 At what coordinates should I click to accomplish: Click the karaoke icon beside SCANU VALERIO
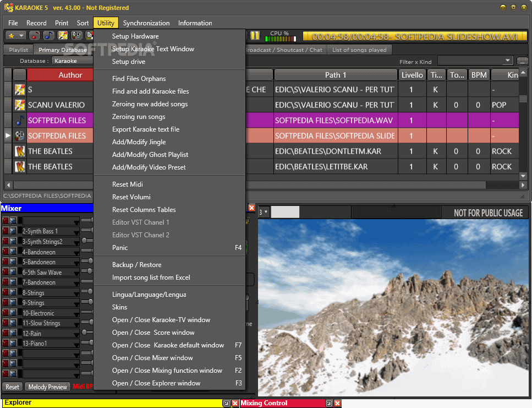20,105
